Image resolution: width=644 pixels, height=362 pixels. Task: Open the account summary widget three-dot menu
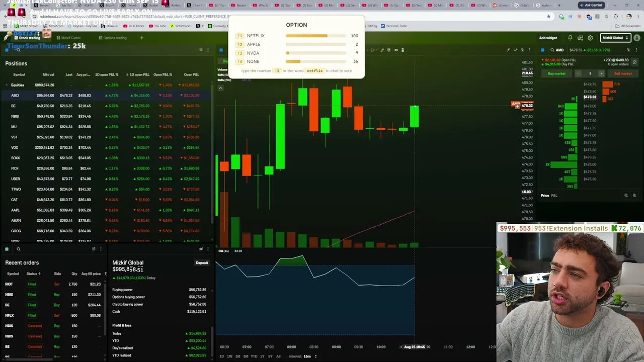208,249
